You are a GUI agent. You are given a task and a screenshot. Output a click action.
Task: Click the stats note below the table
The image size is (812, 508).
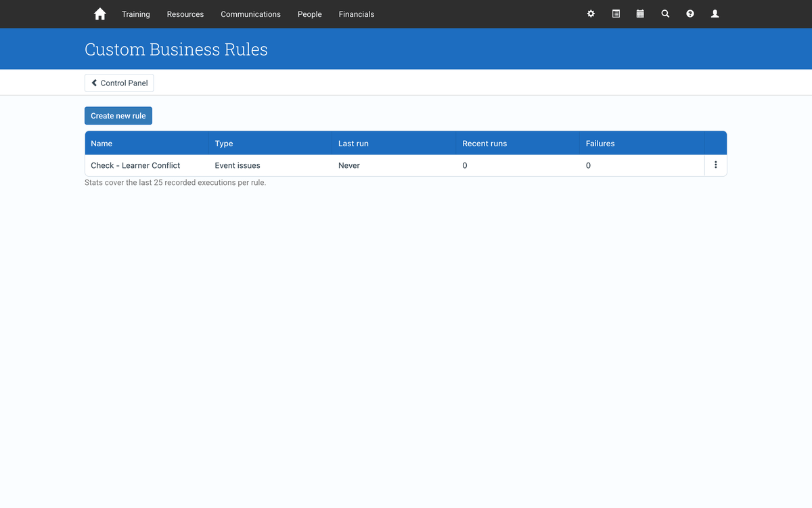[x=175, y=183]
